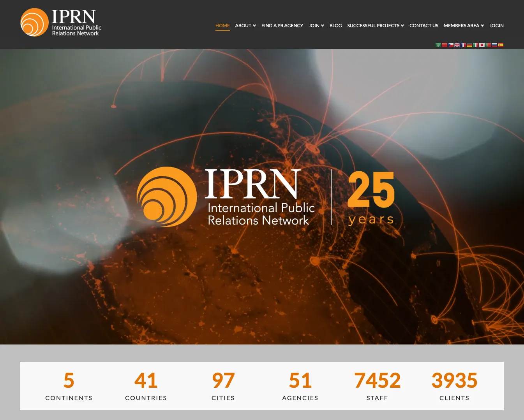Select the '97 Cities' statistic

pos(223,386)
